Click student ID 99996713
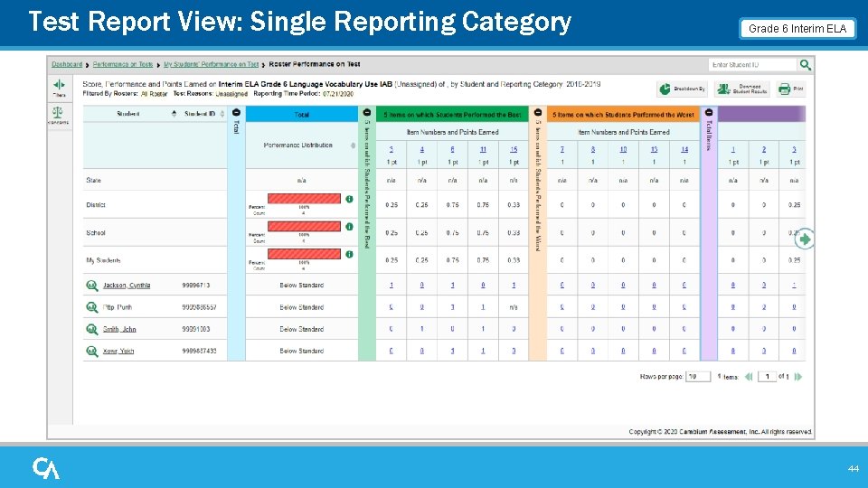The height and width of the screenshot is (488, 868). point(196,286)
